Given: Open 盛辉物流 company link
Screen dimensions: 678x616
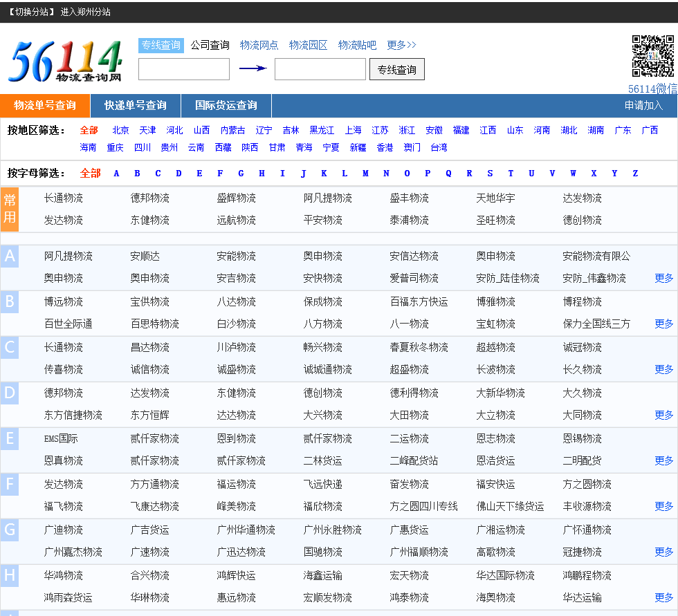Looking at the screenshot, I should tap(236, 198).
